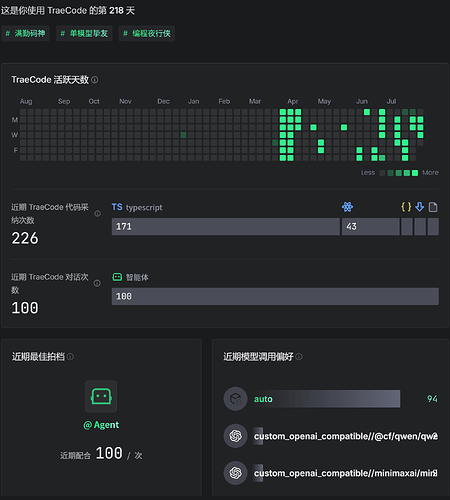
Task: Click the auto model cube icon
Action: point(235,399)
